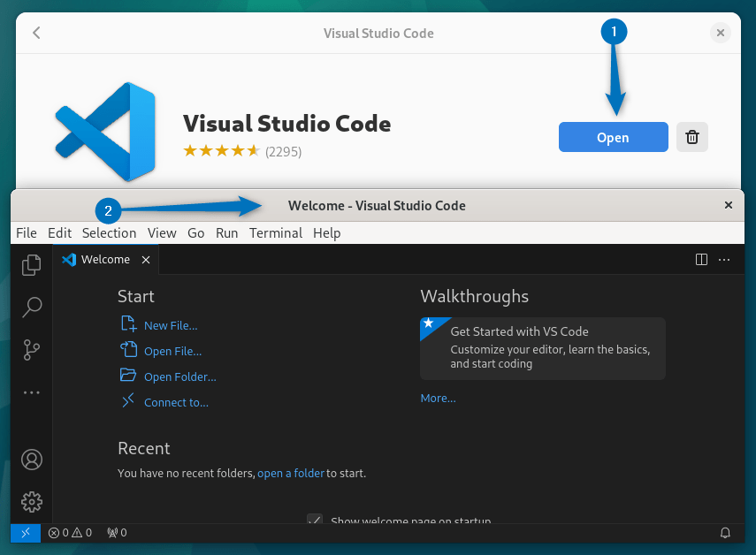Toggle Show welcome page on startup
Screen dimensions: 756x555
click(x=315, y=521)
